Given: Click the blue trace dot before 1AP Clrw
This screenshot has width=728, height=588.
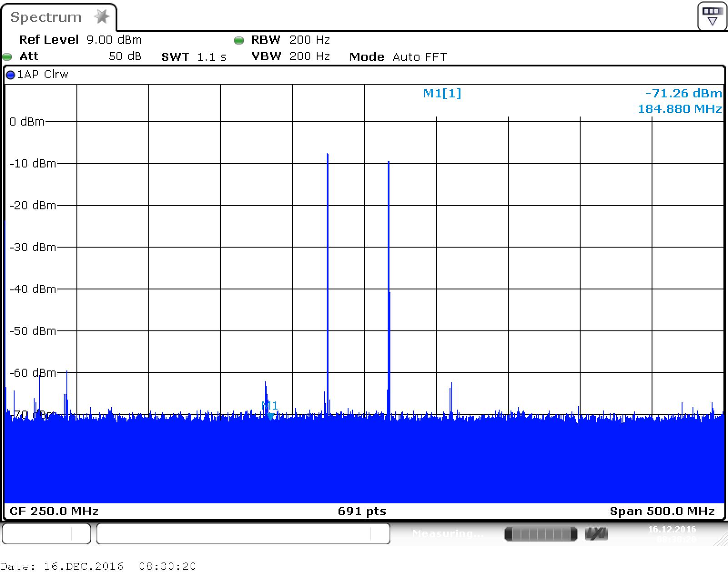Looking at the screenshot, I should pos(10,75).
